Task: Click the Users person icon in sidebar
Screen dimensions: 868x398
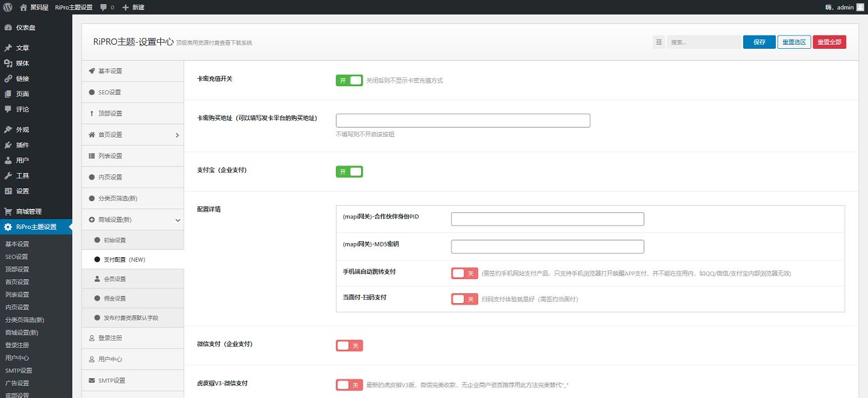Action: (8, 160)
